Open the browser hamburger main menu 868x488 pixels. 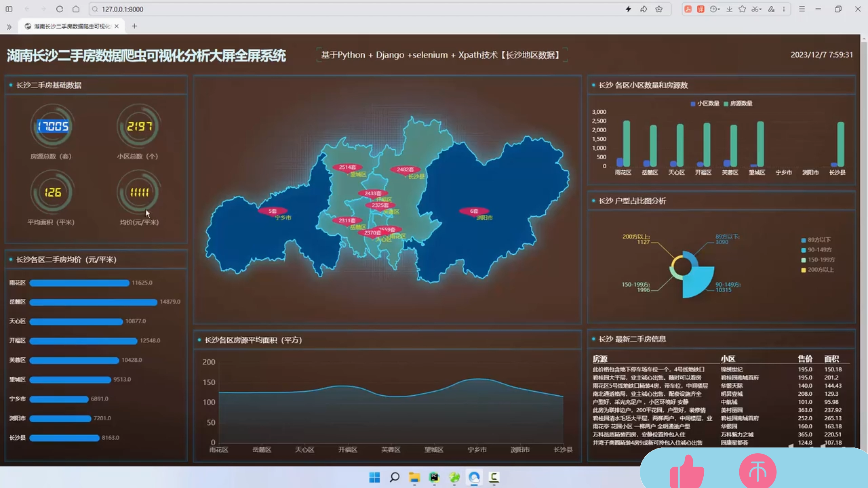tap(802, 9)
